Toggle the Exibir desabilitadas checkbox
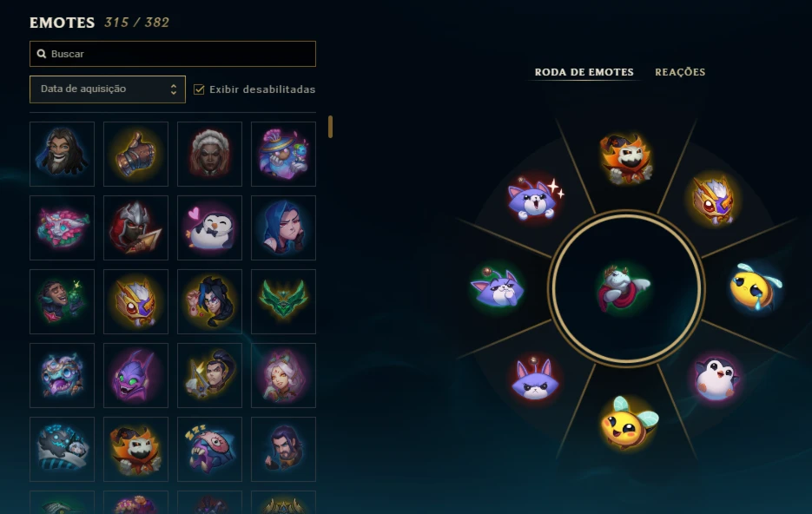This screenshot has height=514, width=812. click(199, 89)
